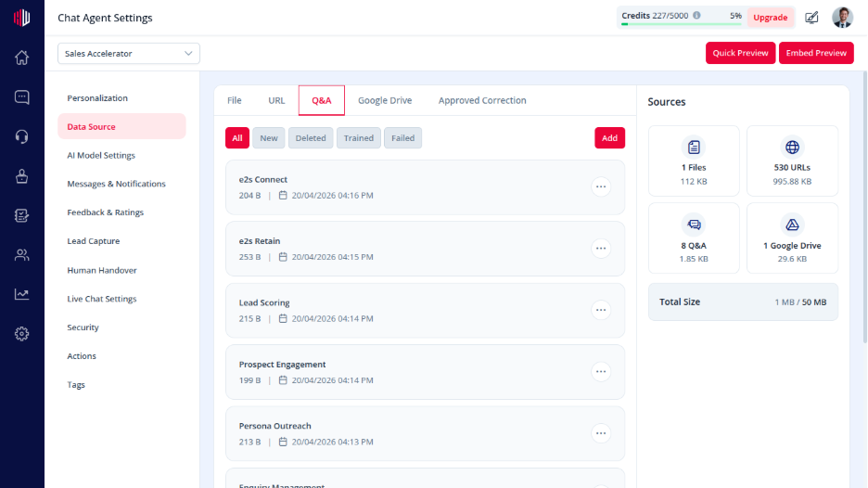Select the Prospect Engagement Q&A entry
The width and height of the screenshot is (868, 488).
pos(425,372)
